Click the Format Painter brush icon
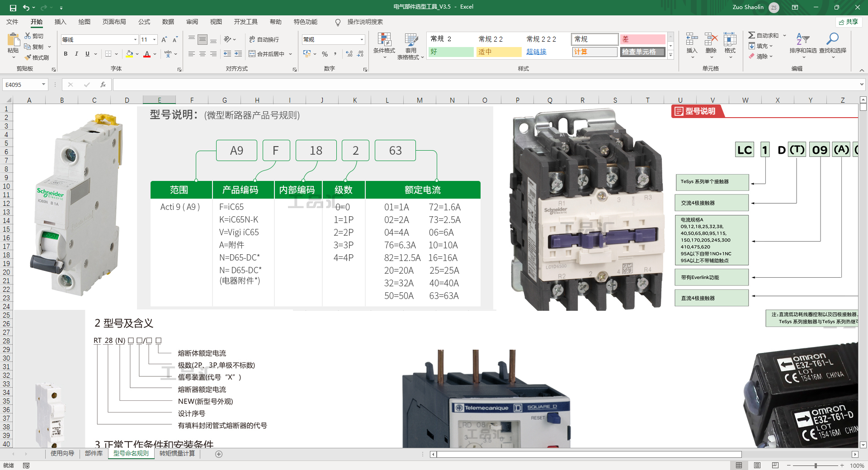The width and height of the screenshot is (868, 470). 28,57
